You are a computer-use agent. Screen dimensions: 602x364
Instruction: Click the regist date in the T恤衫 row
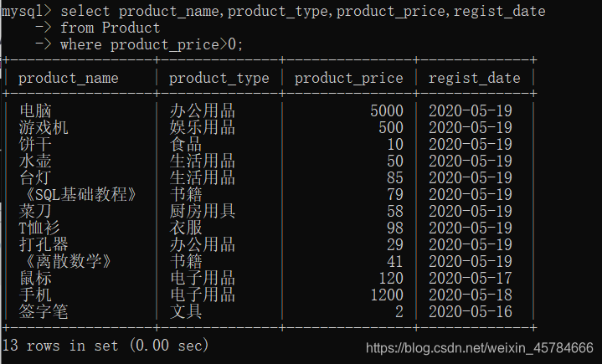(471, 228)
